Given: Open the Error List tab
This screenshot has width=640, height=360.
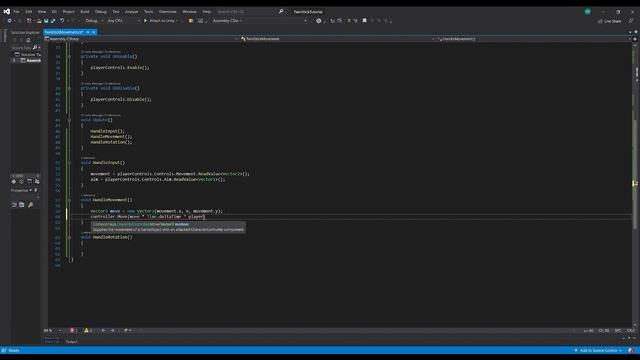Looking at the screenshot, I should [x=52, y=342].
